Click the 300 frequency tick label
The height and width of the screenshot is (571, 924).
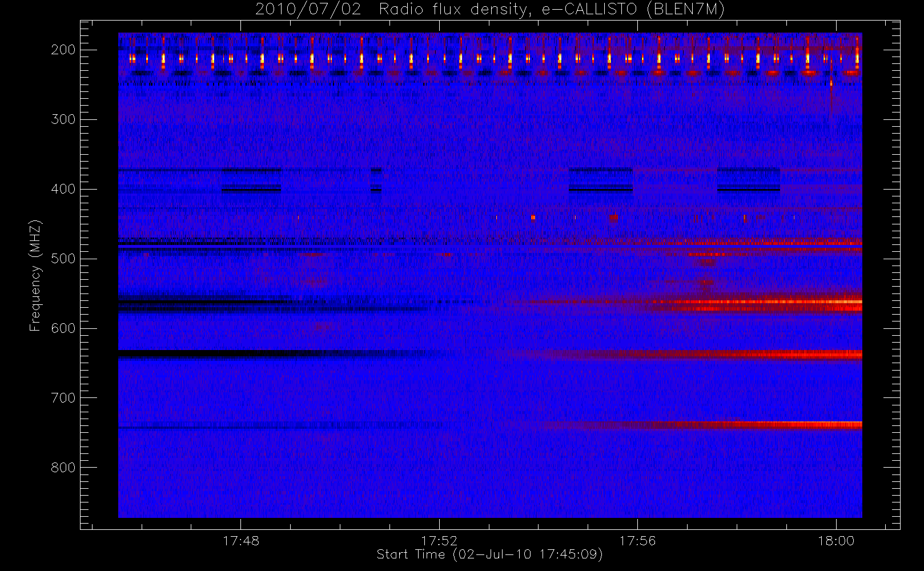[63, 119]
